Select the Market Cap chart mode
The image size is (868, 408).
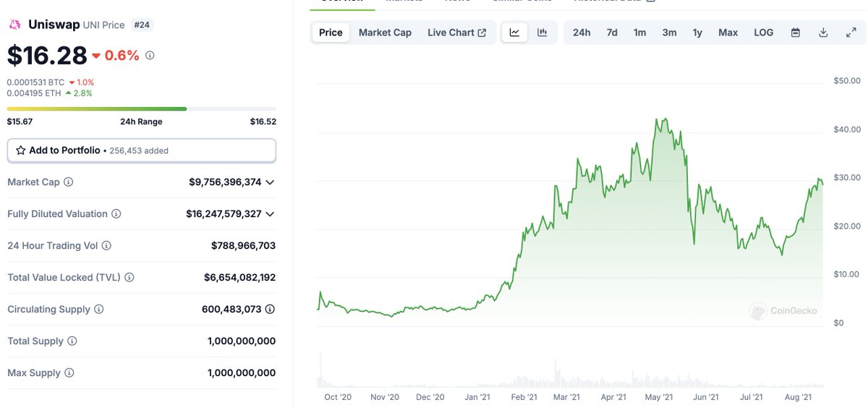pos(385,33)
